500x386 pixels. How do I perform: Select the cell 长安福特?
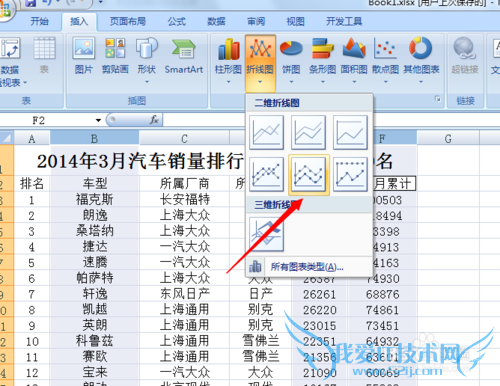[x=184, y=200]
